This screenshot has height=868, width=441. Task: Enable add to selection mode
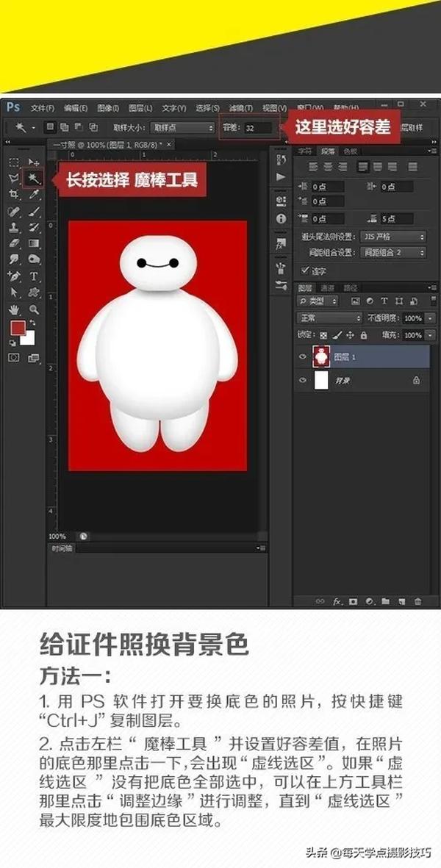64,126
